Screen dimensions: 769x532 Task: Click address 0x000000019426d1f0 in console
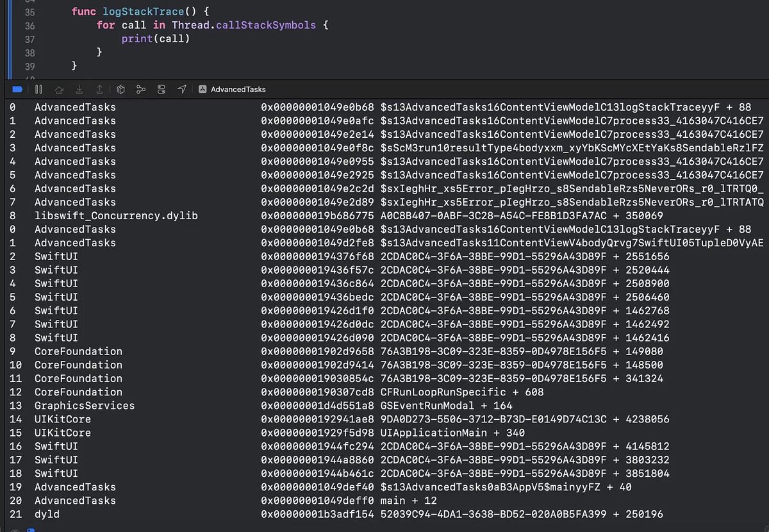pyautogui.click(x=318, y=311)
